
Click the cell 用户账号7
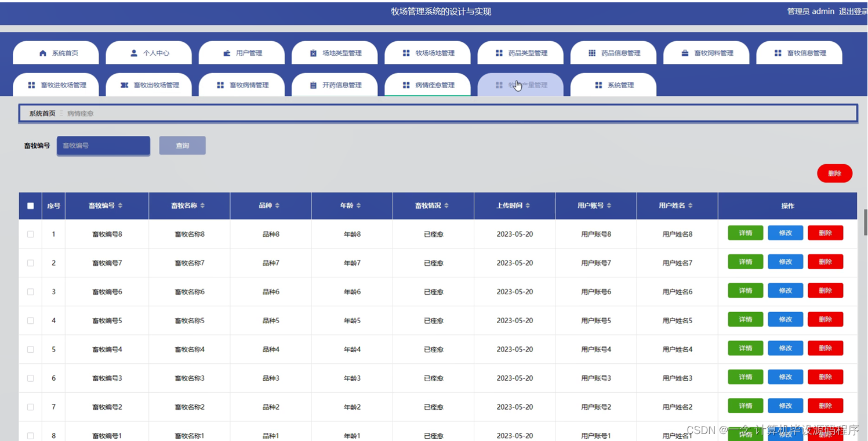tap(596, 263)
